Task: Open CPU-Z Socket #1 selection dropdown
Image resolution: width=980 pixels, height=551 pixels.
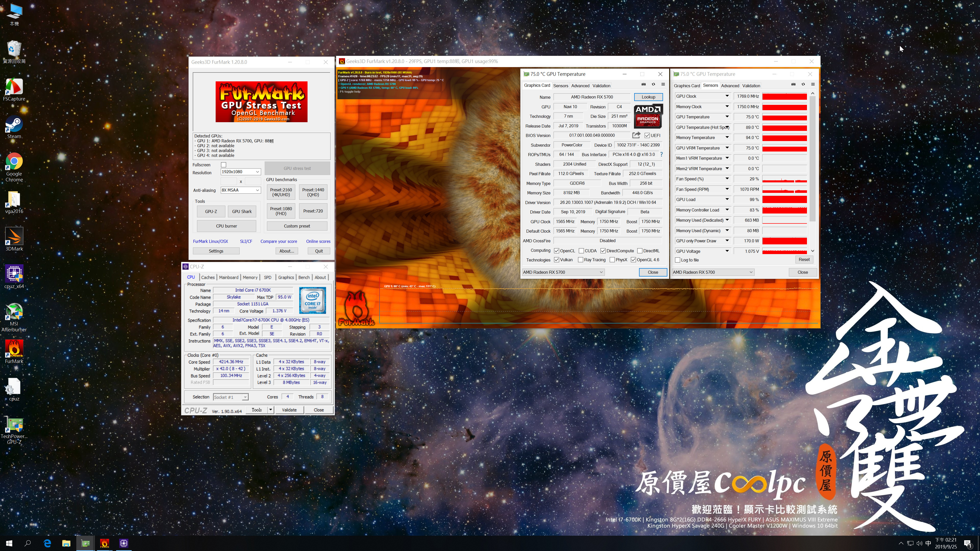Action: (x=230, y=397)
